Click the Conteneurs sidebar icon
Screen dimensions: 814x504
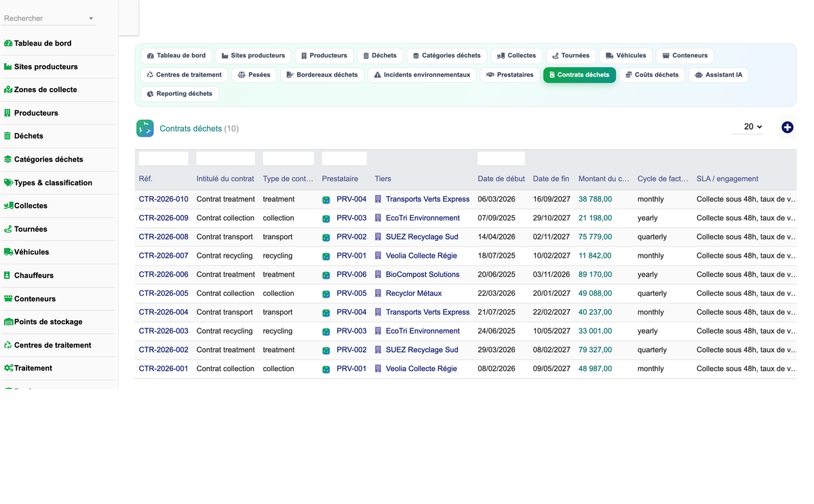click(9, 298)
